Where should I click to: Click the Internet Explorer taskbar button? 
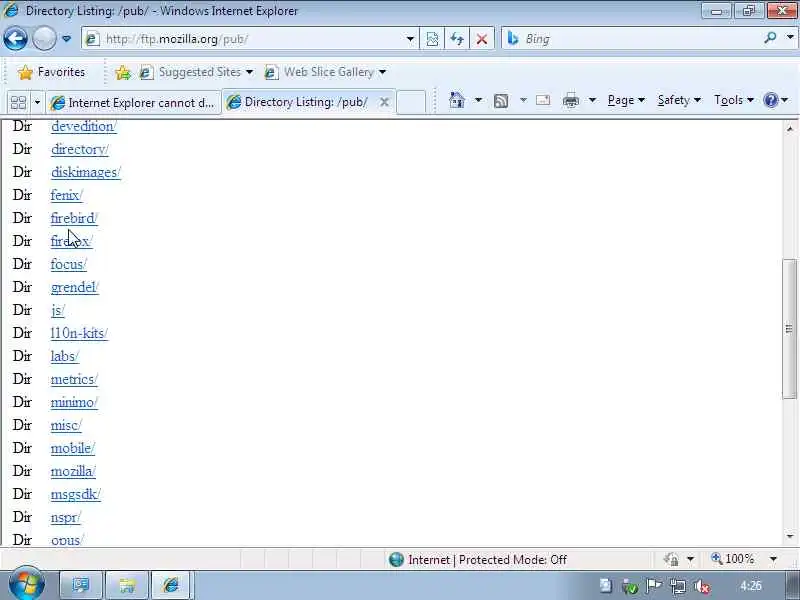(171, 585)
